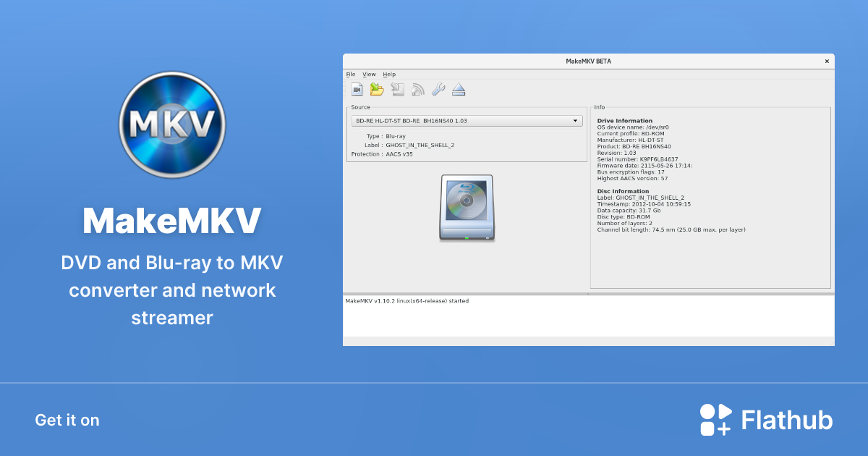The image size is (868, 456).
Task: Click the MakeMKV BETA title bar
Action: [x=588, y=61]
